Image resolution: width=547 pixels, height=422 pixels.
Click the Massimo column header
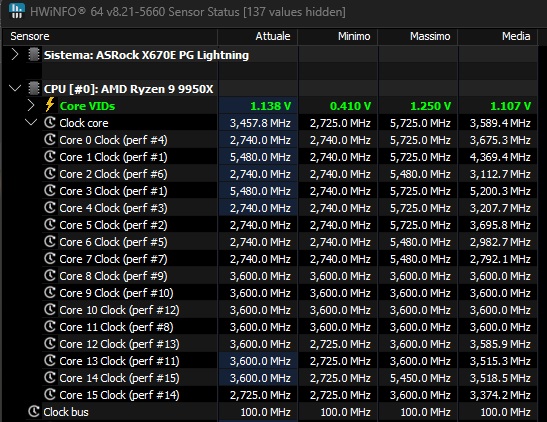pos(418,36)
